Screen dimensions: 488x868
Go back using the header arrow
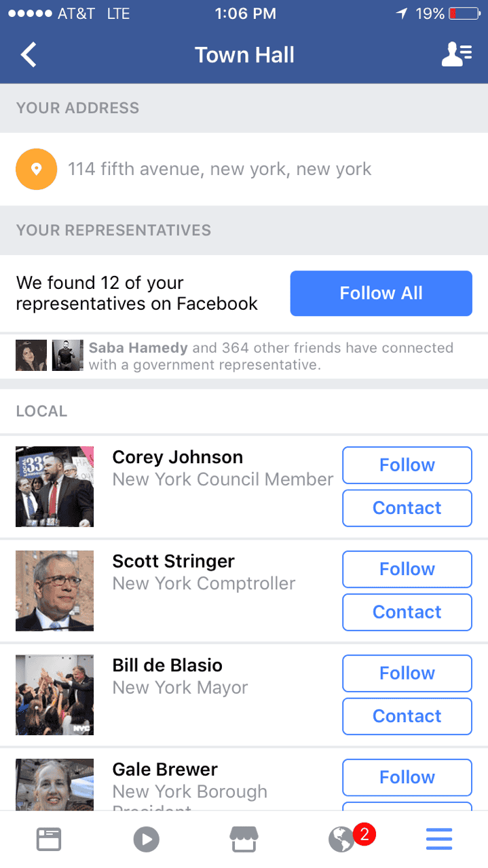[x=28, y=54]
